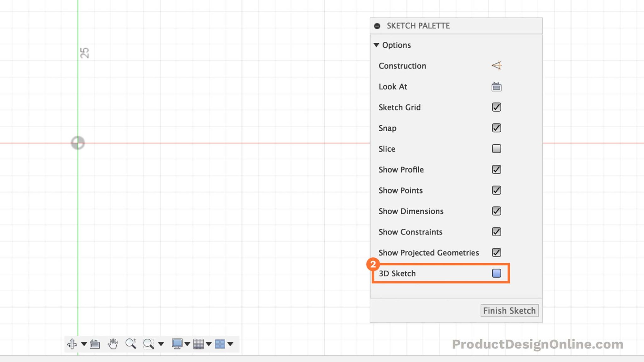Check the Slice option

[x=496, y=149]
